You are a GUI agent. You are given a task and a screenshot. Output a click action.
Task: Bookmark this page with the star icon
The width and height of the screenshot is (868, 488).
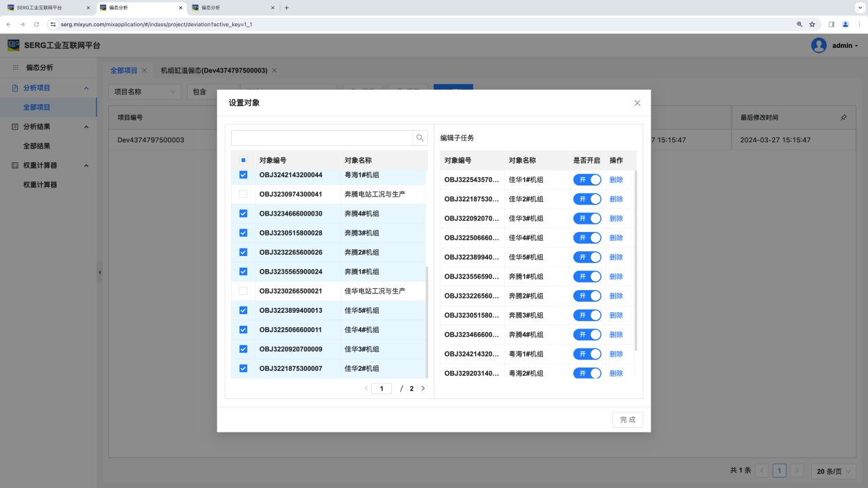point(813,24)
